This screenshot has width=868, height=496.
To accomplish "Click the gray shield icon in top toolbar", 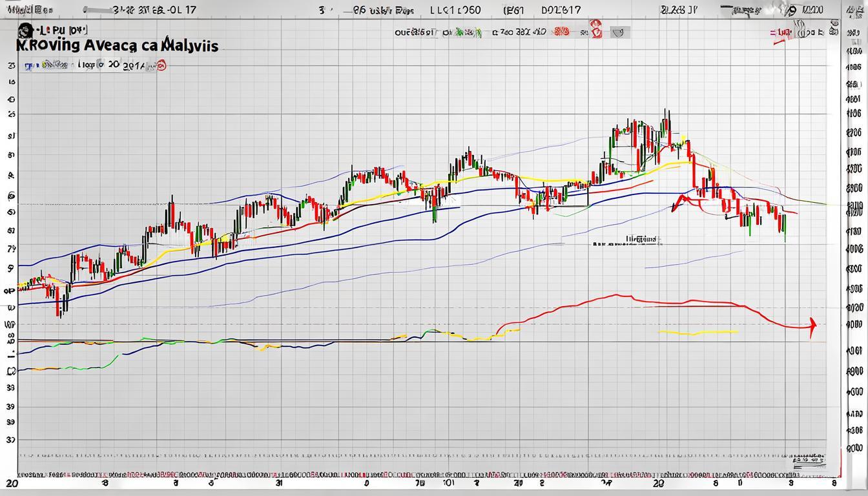I will click(619, 32).
